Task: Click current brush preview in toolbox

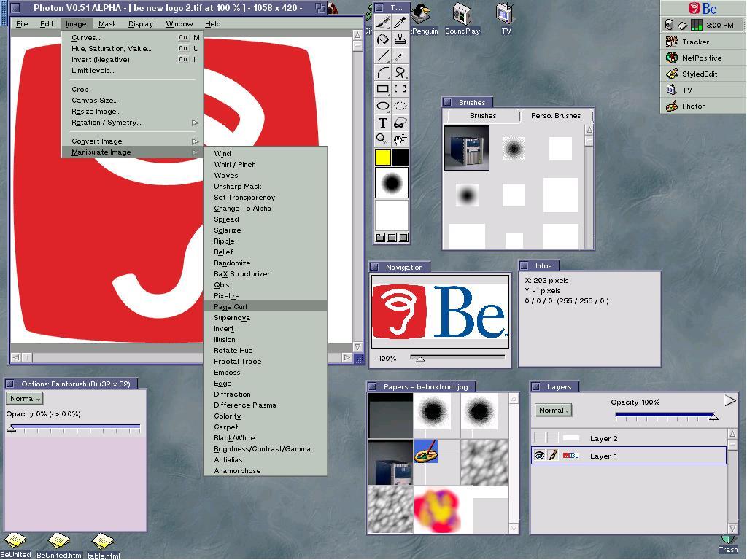Action: (392, 182)
